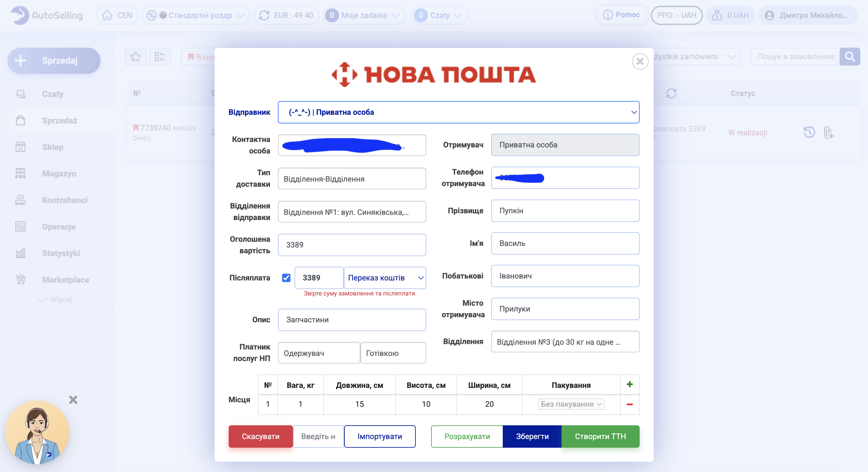The width and height of the screenshot is (868, 472).
Task: Go to Kontrahenci in sidebar menu
Action: click(64, 200)
